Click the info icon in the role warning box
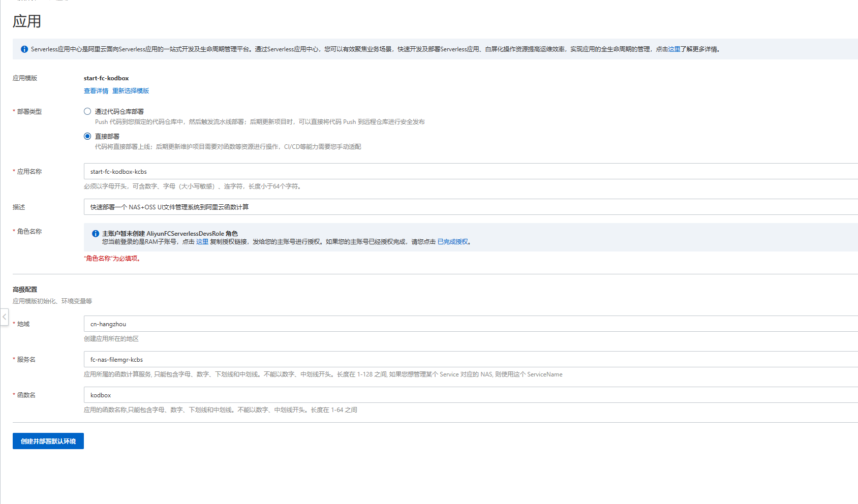858x504 pixels. click(x=95, y=233)
